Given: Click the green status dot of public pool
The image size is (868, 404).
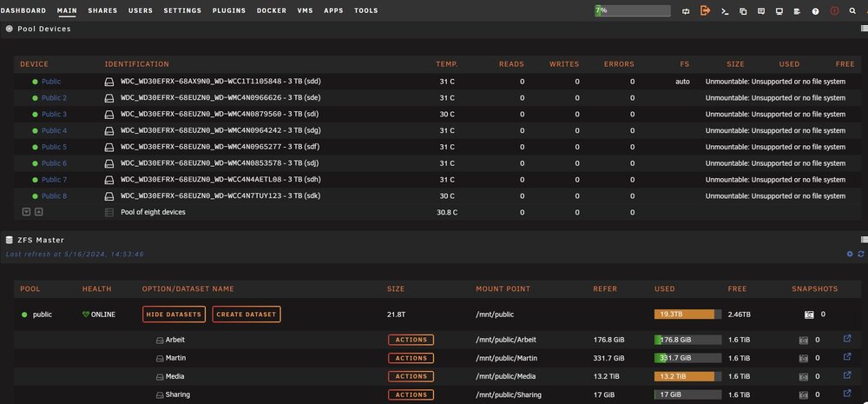Looking at the screenshot, I should 24,315.
